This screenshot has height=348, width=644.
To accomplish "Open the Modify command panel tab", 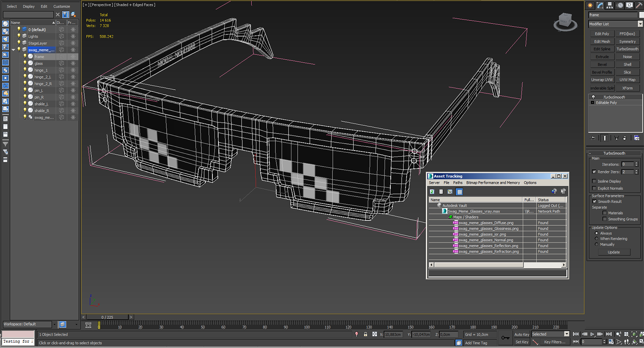I will click(600, 5).
